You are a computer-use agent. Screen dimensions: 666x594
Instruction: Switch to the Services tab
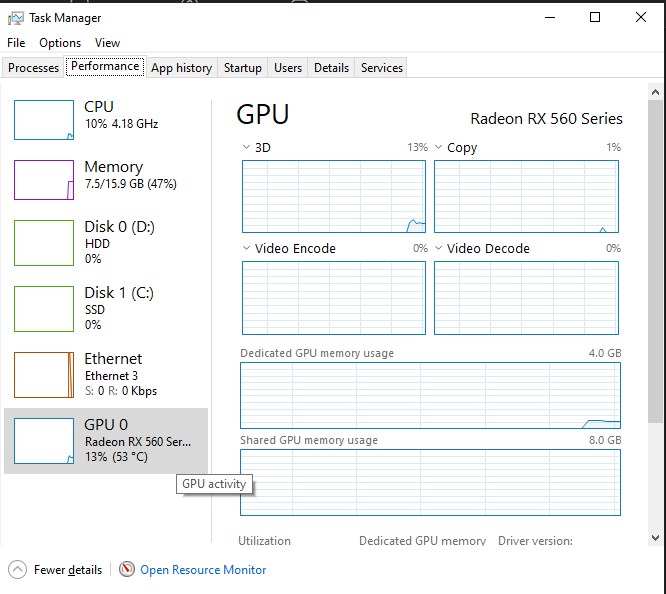pyautogui.click(x=381, y=68)
